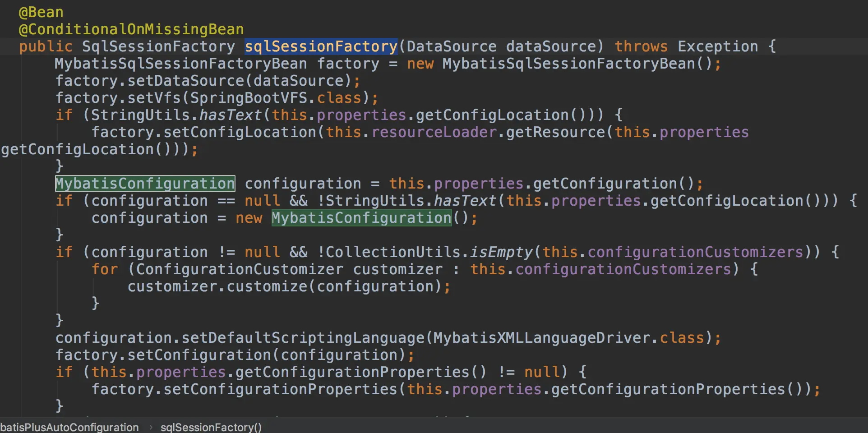Click the @ConditionalOnMissingBean annotation

(x=131, y=29)
